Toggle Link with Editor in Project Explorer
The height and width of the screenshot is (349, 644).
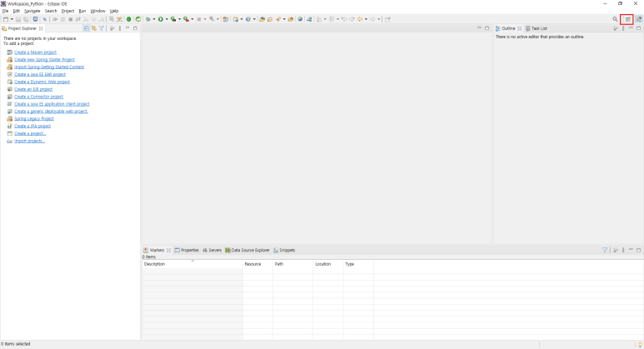[94, 28]
